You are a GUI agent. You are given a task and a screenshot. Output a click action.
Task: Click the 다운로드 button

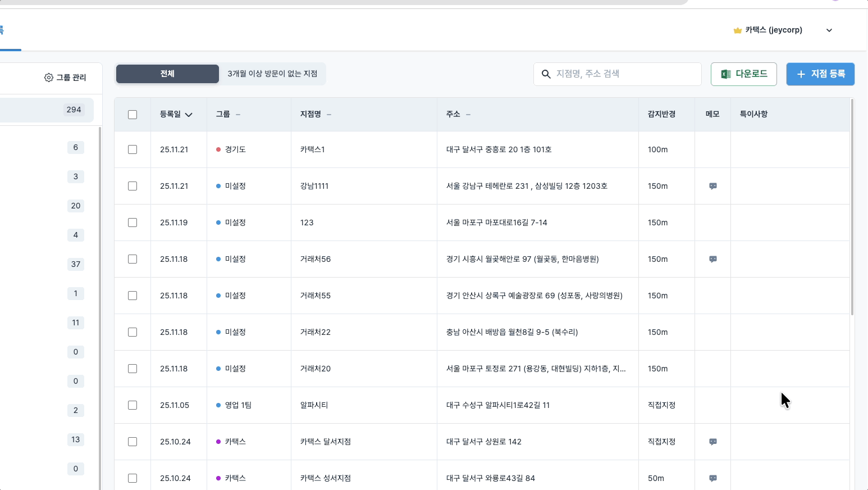point(743,74)
